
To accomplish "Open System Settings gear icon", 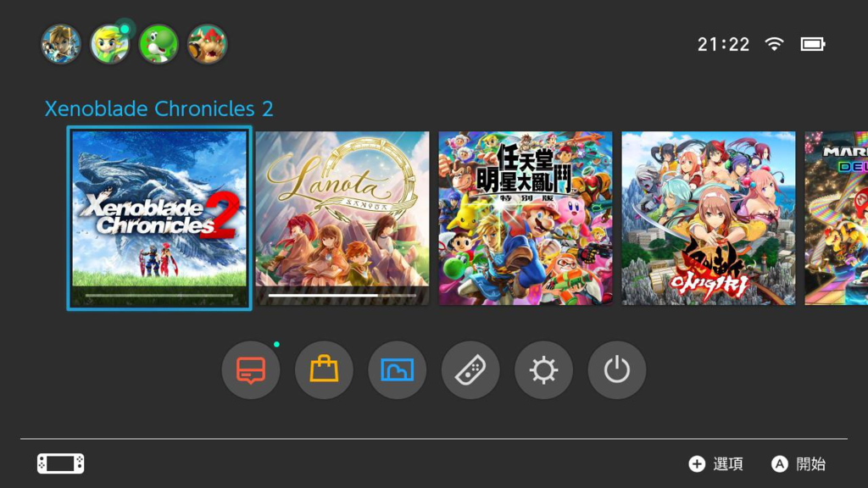I will click(543, 369).
